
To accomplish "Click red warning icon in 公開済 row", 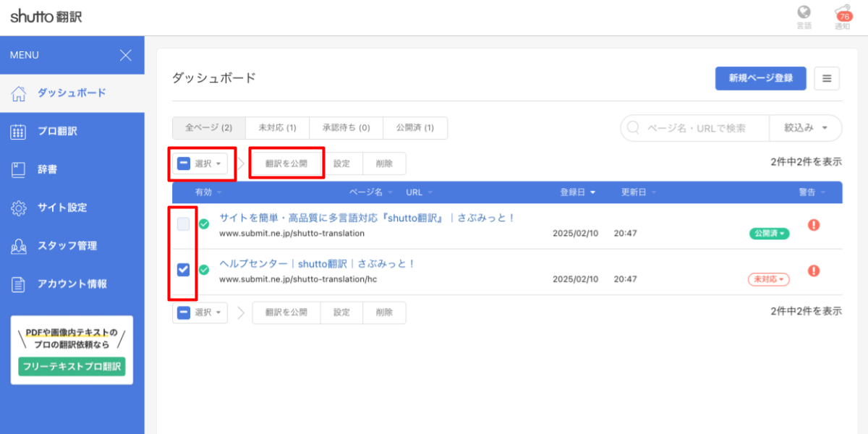I will pos(814,225).
